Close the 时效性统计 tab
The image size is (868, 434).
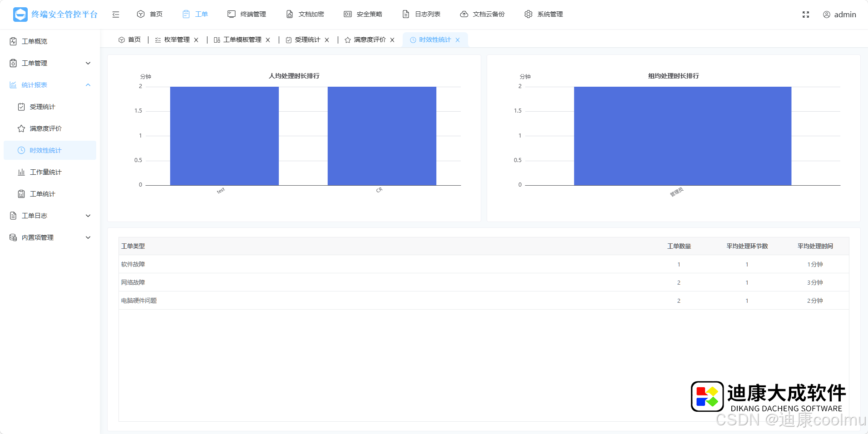pyautogui.click(x=458, y=40)
